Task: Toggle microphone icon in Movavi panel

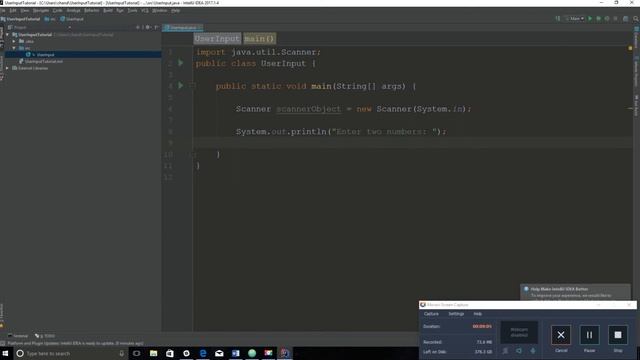Action: [x=533, y=351]
